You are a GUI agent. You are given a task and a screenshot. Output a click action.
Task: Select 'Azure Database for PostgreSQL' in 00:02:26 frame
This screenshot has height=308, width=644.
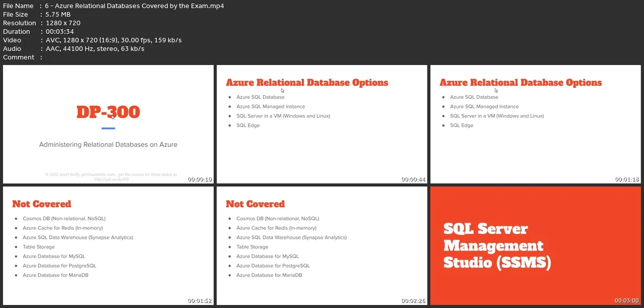(273, 266)
